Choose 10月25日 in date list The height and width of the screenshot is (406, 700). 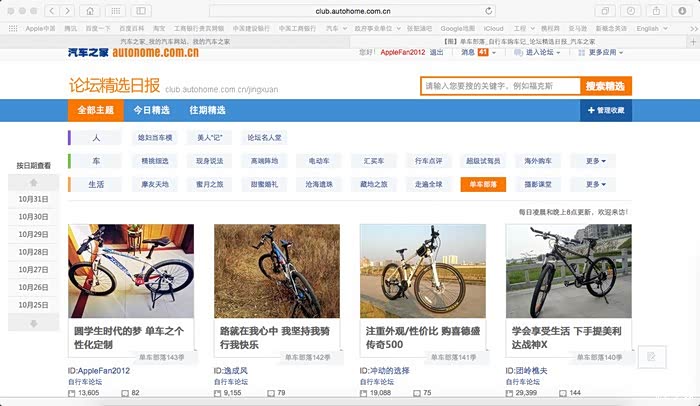[x=33, y=305]
